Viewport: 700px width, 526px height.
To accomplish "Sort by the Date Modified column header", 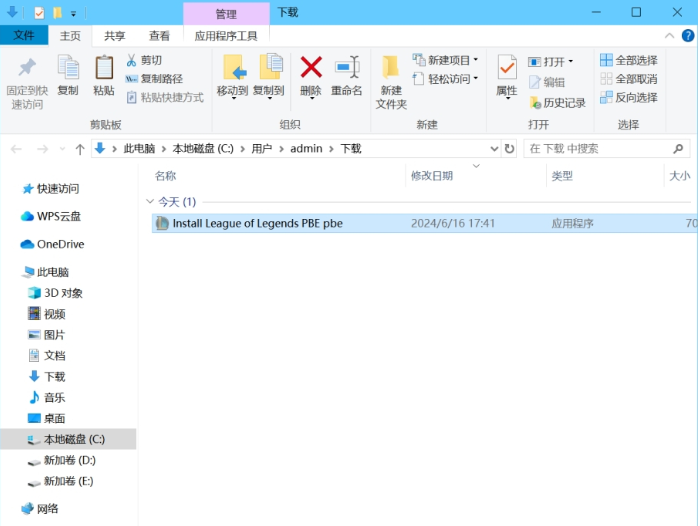I will click(x=432, y=175).
